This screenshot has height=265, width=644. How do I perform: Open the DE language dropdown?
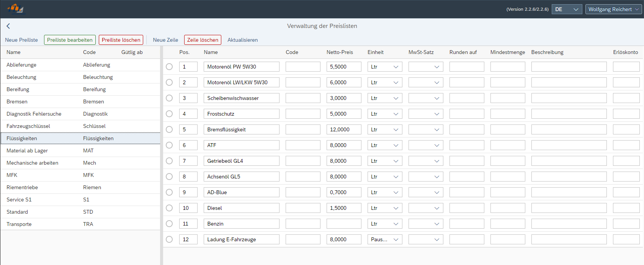567,9
